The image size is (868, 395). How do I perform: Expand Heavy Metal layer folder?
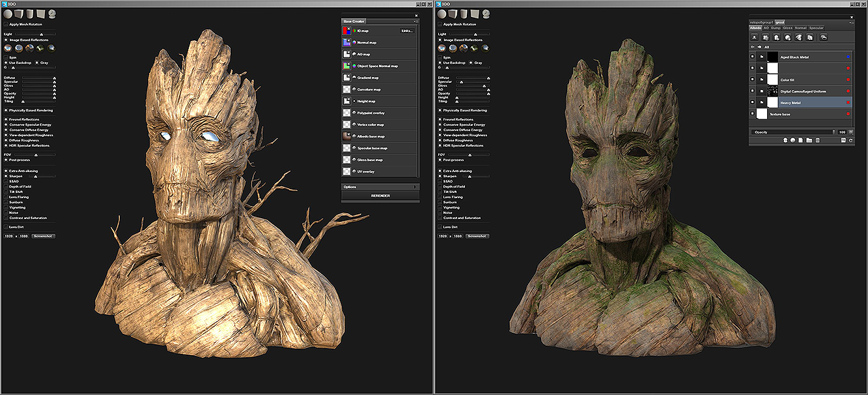point(762,102)
